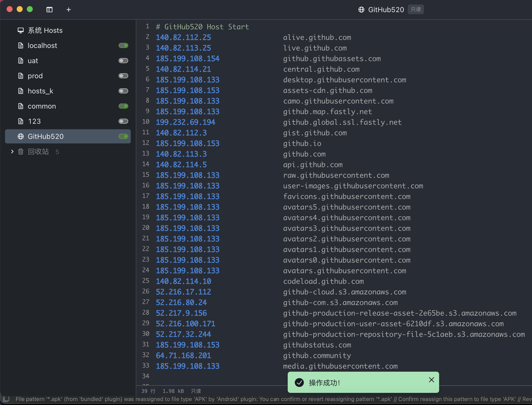Enable the prod hosts toggle
The image size is (532, 405).
123,76
